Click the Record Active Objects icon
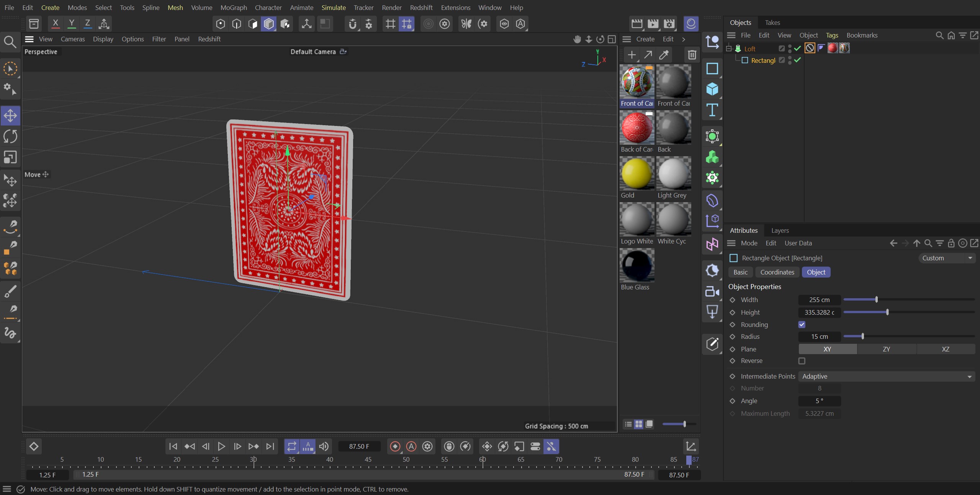 pos(395,446)
